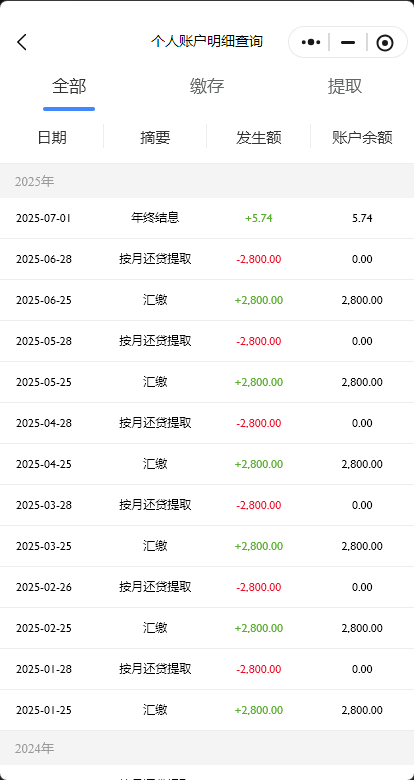
Task: Click the page title 个人账户明细查询
Action: tap(207, 41)
